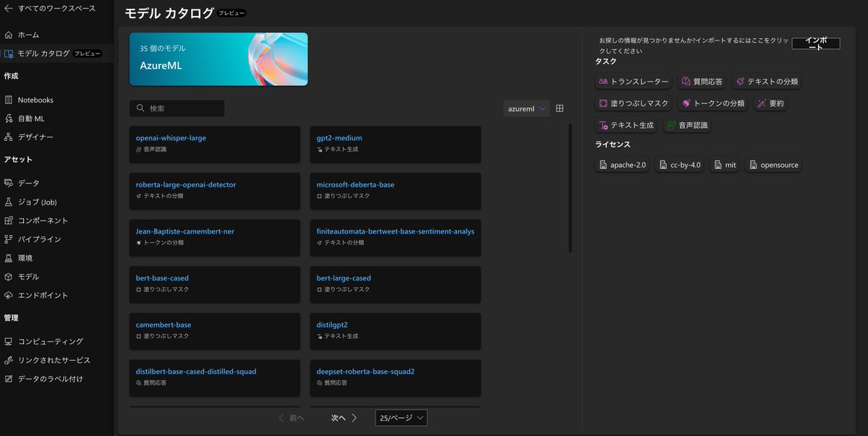The image size is (868, 436).
Task: Filter by トークンの分類 task
Action: [x=713, y=103]
